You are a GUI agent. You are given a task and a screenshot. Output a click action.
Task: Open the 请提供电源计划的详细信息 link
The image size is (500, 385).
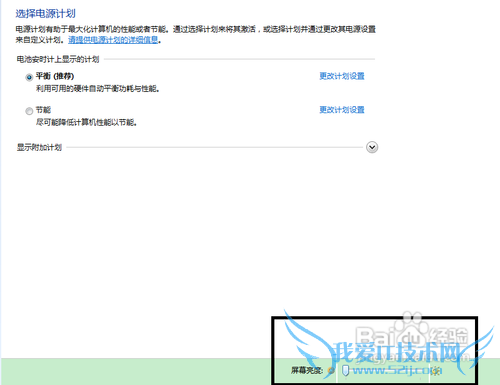113,40
